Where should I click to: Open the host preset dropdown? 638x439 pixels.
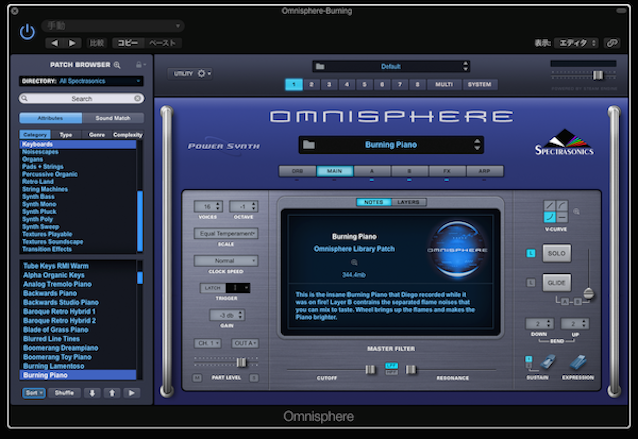(x=113, y=26)
